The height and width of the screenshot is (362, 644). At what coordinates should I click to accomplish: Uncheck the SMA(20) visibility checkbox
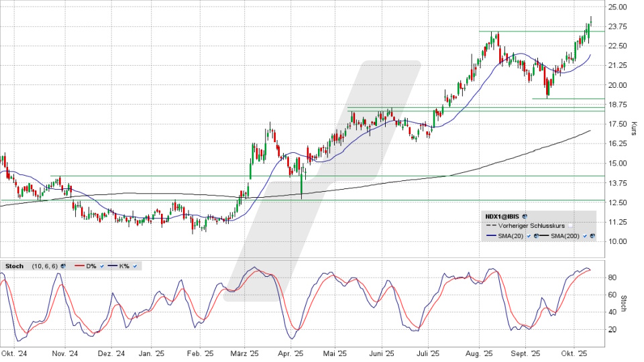529,236
